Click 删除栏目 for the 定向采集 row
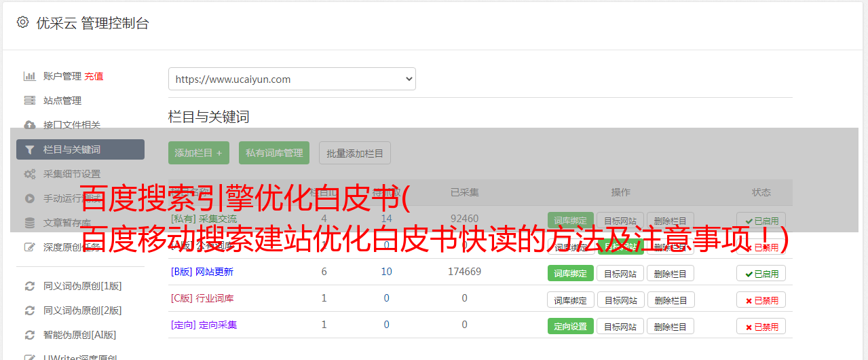The height and width of the screenshot is (360, 868). (x=671, y=326)
